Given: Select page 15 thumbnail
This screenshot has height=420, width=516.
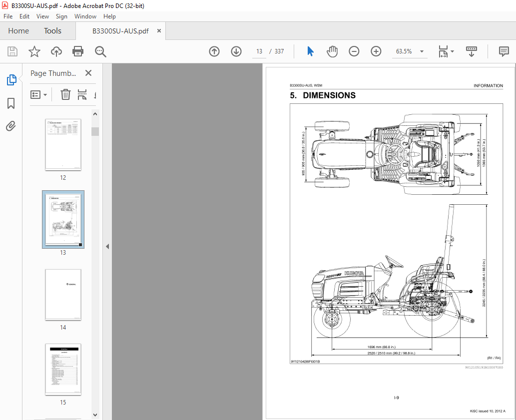Looking at the screenshot, I should pos(63,370).
